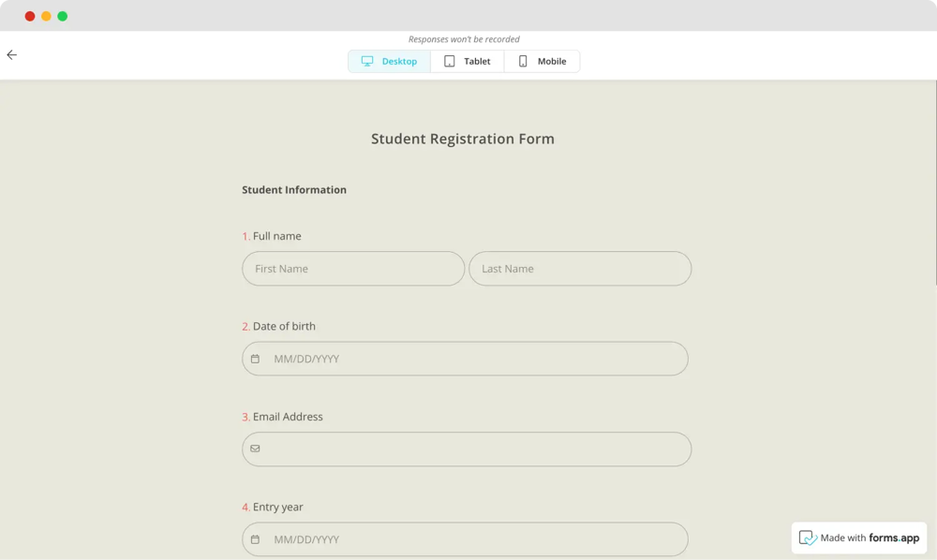
Task: Switch to Mobile preview tab
Action: pyautogui.click(x=543, y=62)
